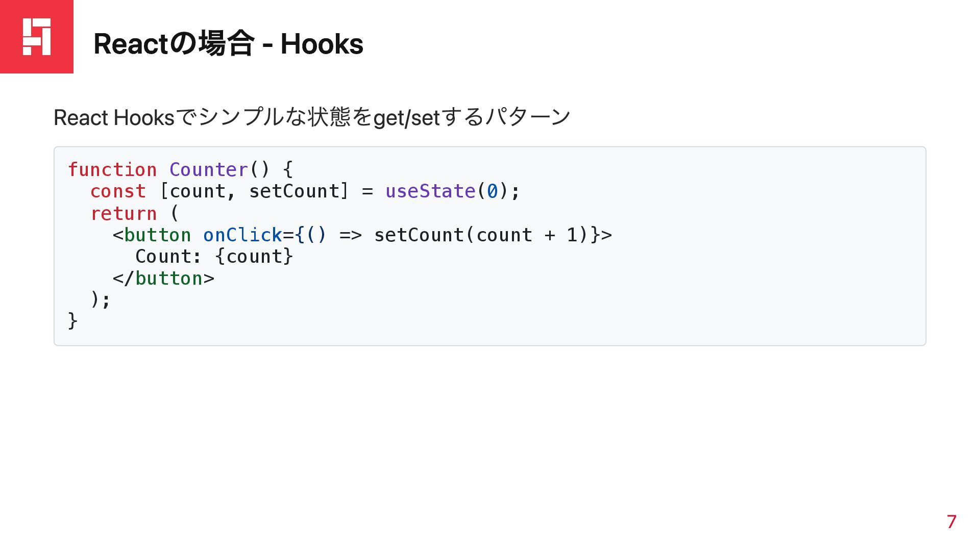Click the "function" keyword in the code

(112, 169)
